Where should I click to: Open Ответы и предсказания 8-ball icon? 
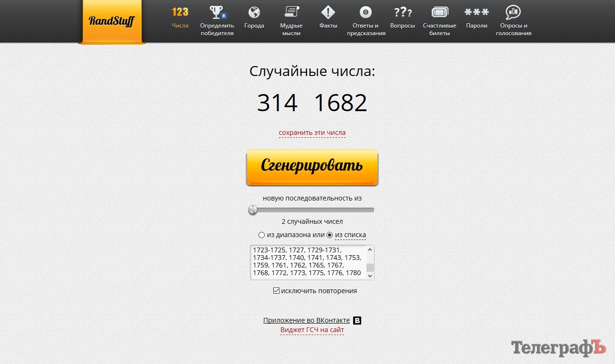365,12
